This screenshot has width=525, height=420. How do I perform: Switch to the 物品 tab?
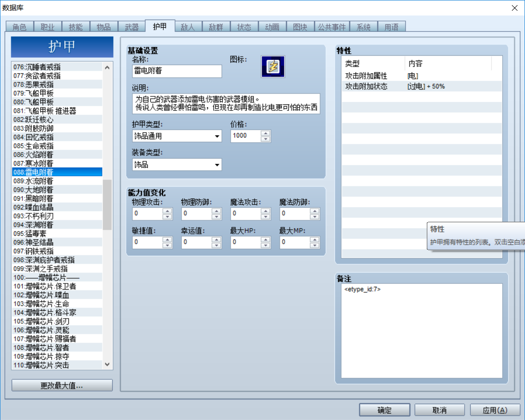coord(104,27)
